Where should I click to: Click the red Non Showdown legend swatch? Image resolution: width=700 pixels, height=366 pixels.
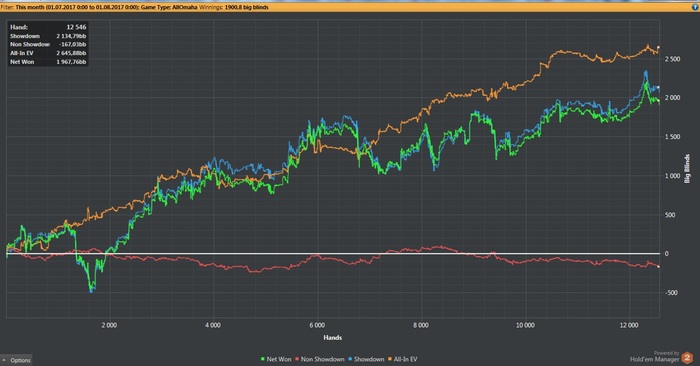tap(297, 359)
